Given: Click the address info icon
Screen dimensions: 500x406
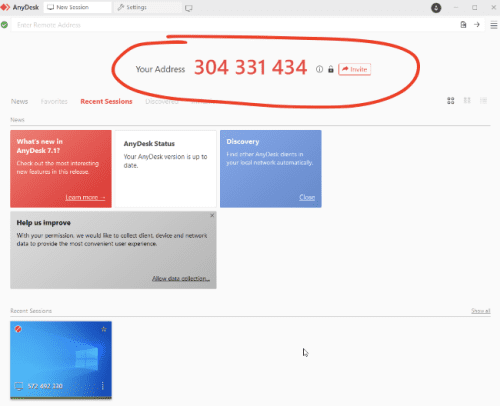Looking at the screenshot, I should (319, 69).
